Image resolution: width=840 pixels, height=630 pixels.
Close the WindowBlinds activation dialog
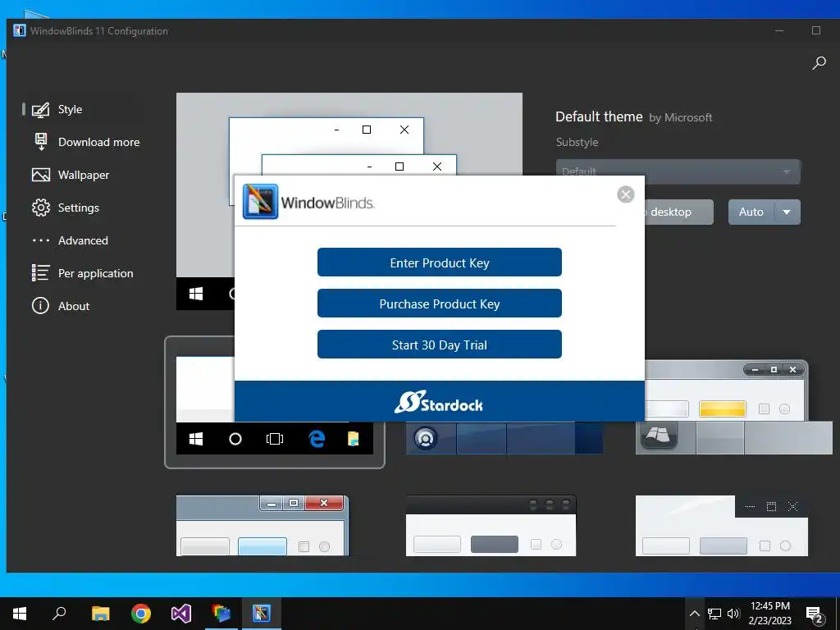[626, 194]
